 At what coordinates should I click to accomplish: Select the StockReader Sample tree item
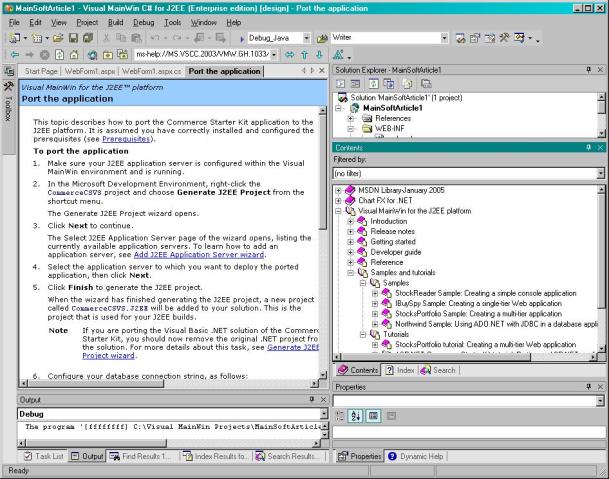click(485, 293)
